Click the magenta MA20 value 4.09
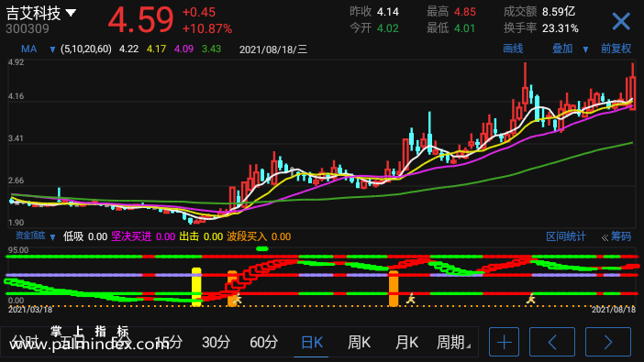 [183, 49]
